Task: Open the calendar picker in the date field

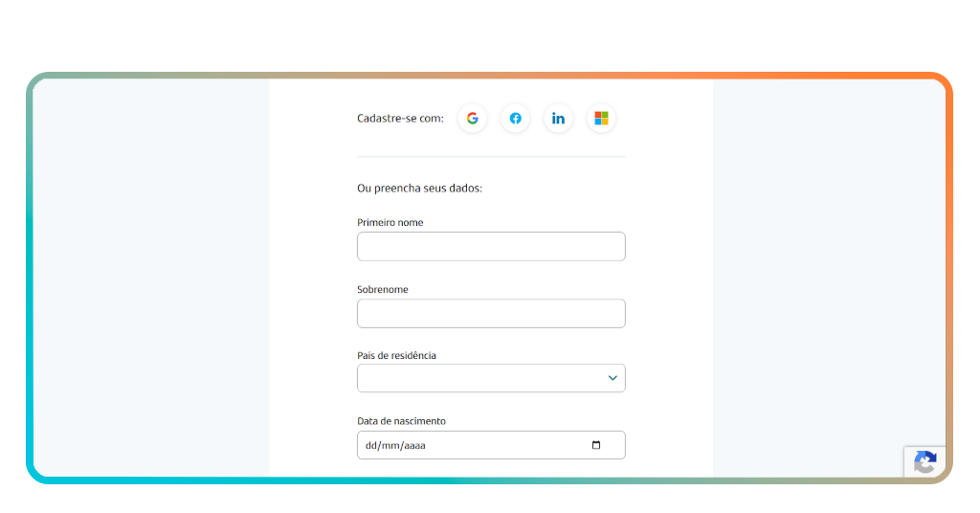Action: tap(596, 445)
